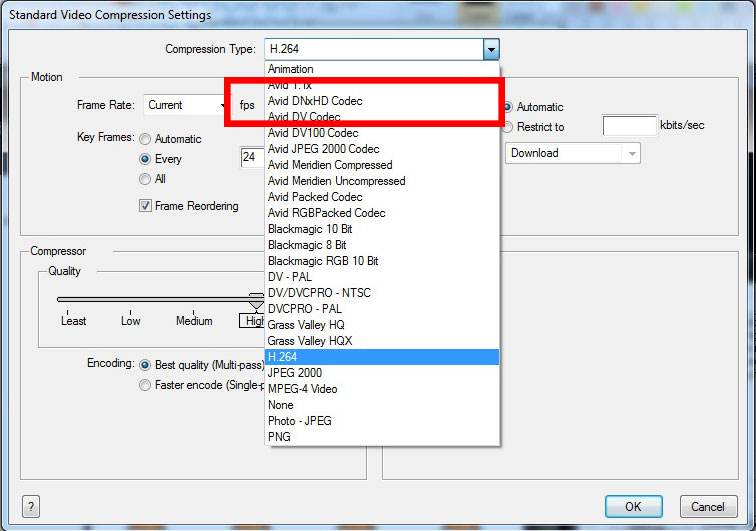Select Restrict to data rate radio button
Viewport: 756px width, 531px height.
507,127
